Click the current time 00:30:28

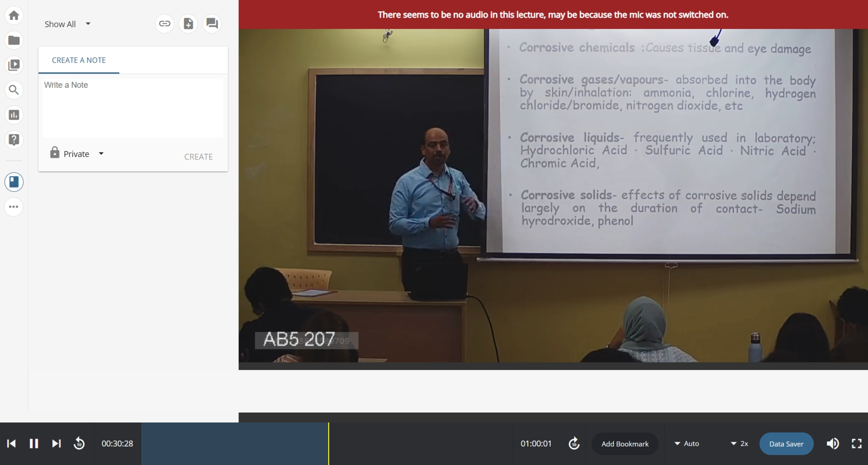pyautogui.click(x=117, y=444)
